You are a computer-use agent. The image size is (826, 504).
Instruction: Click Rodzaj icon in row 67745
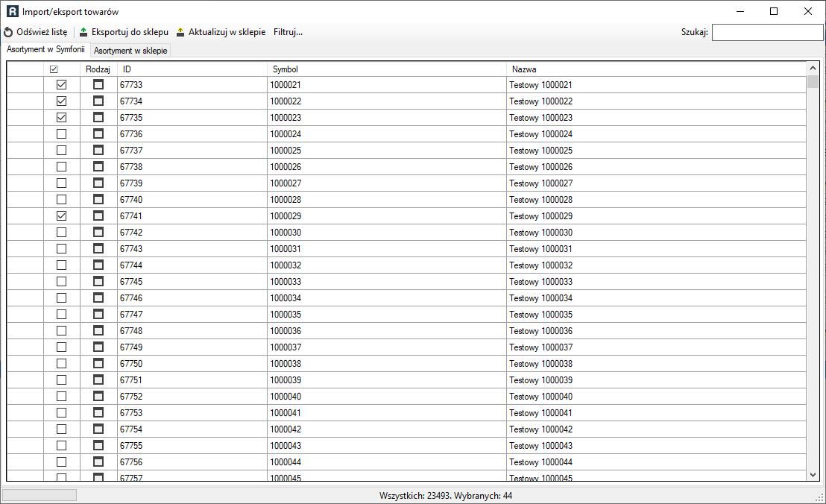click(98, 280)
